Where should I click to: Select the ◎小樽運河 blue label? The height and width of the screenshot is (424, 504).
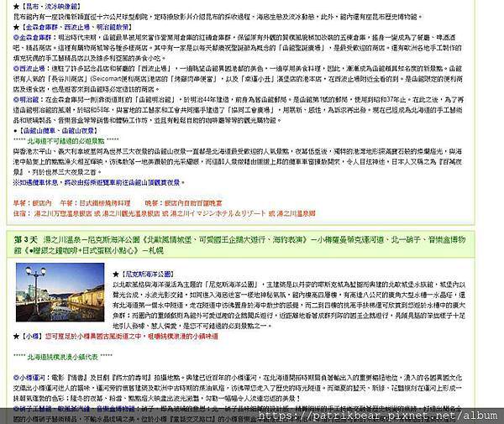(29, 378)
